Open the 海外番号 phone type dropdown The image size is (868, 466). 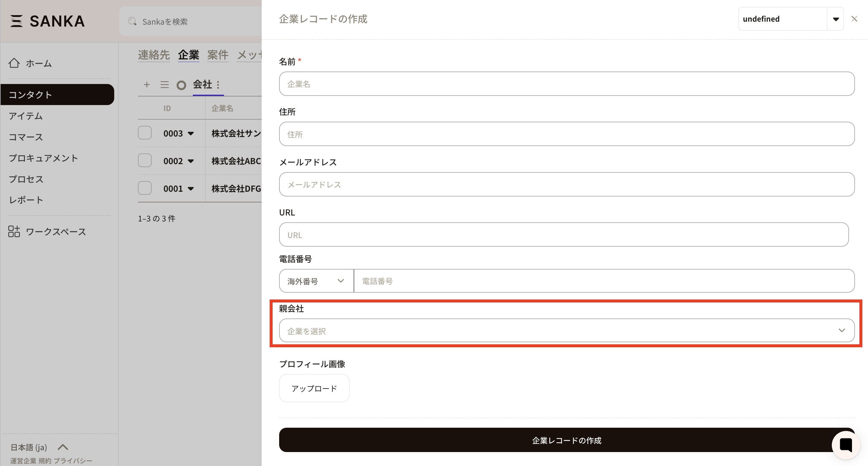tap(316, 281)
